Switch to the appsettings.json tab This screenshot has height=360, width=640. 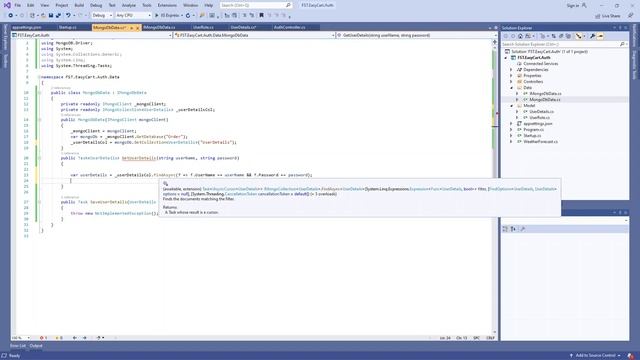coord(27,27)
